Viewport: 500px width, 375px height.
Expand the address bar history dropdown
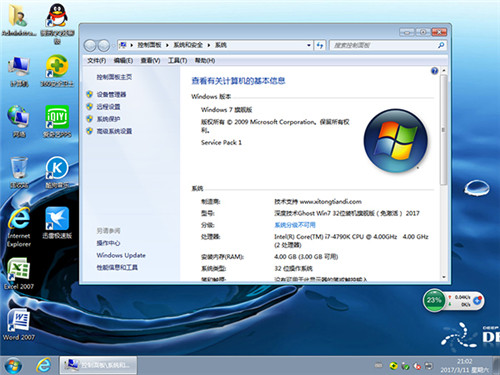(x=309, y=45)
